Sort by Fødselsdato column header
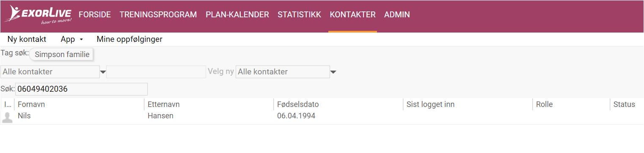The width and height of the screenshot is (644, 153). 298,104
